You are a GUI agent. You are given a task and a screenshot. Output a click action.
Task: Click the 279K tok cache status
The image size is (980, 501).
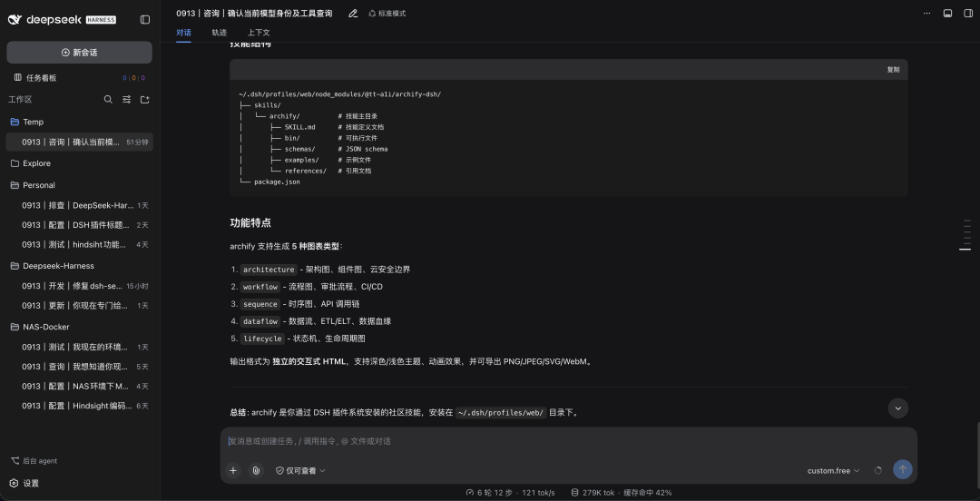pos(622,493)
